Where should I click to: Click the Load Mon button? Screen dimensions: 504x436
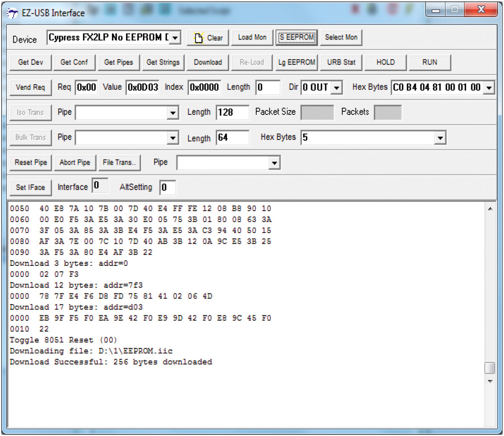pyautogui.click(x=252, y=37)
